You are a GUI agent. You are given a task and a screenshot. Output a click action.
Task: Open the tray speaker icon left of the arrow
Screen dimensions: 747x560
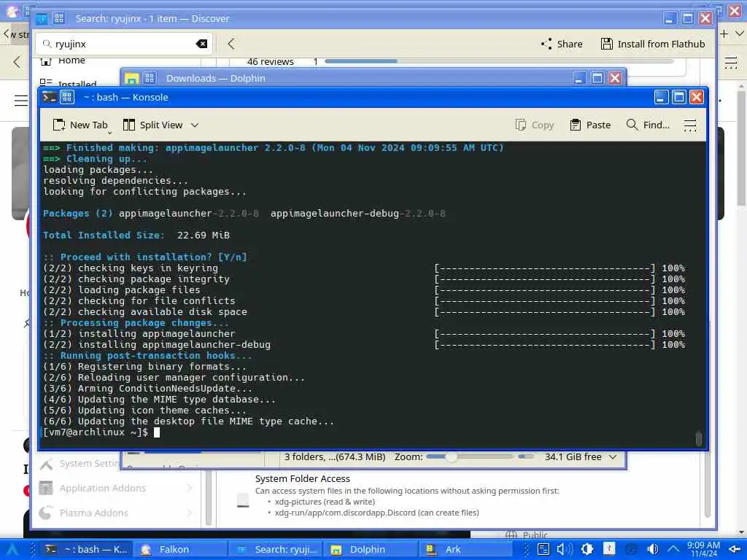(x=653, y=549)
